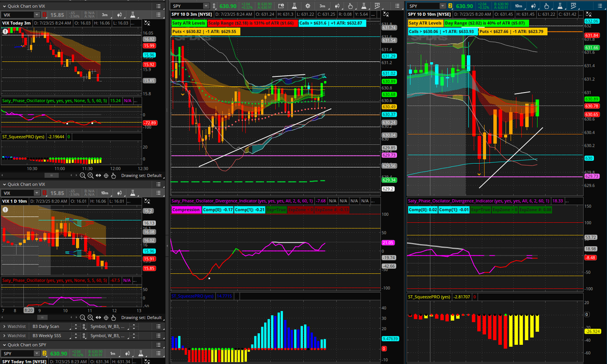Click Drawing set: Default under VIX 10m chart
This screenshot has width=607, height=364.
[x=142, y=317]
